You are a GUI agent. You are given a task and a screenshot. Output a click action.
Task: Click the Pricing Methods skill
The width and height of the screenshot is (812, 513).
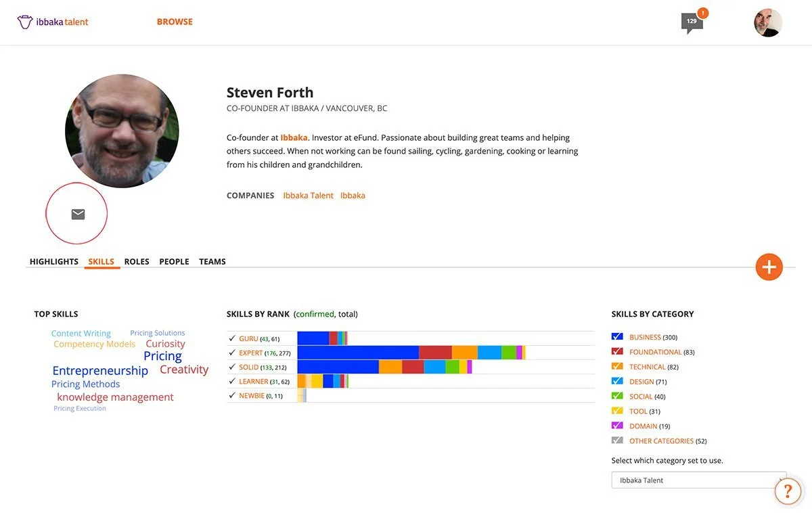click(x=85, y=384)
